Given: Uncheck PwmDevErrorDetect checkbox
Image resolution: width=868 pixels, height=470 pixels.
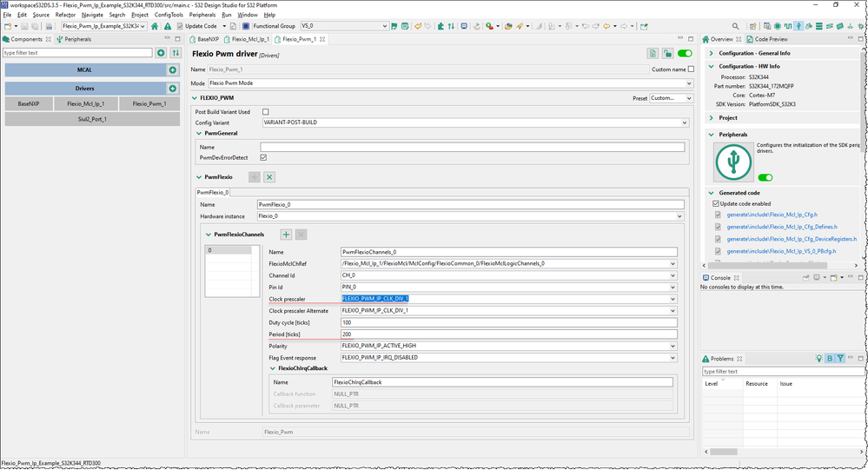Looking at the screenshot, I should pos(263,158).
